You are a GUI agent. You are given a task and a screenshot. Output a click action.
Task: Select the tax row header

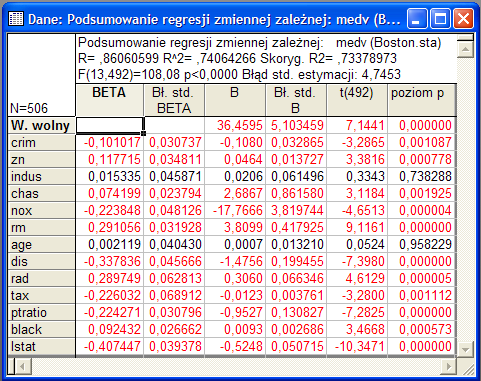(x=41, y=296)
